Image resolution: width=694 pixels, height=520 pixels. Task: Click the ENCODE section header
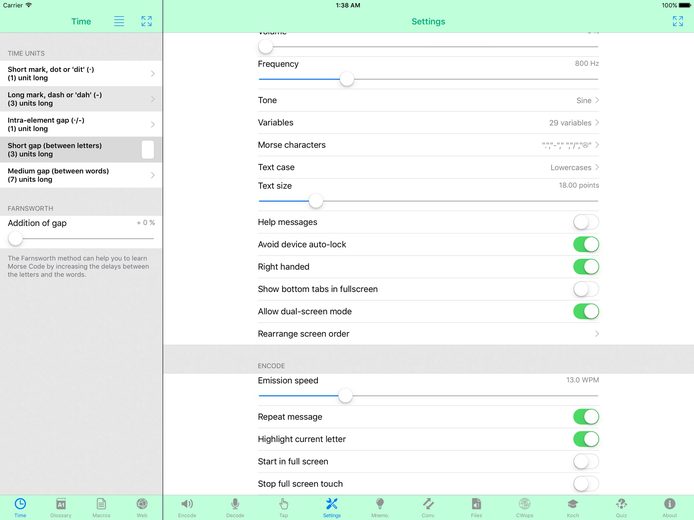coord(271,366)
